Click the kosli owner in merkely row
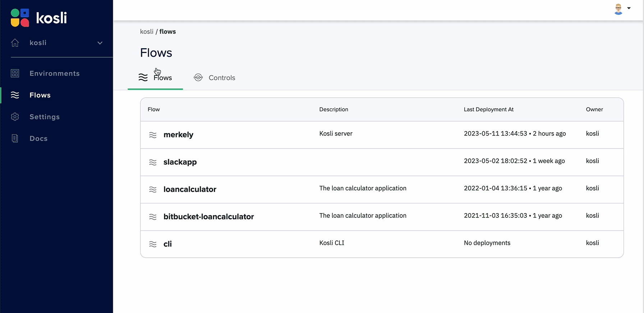The image size is (644, 313). pos(592,133)
